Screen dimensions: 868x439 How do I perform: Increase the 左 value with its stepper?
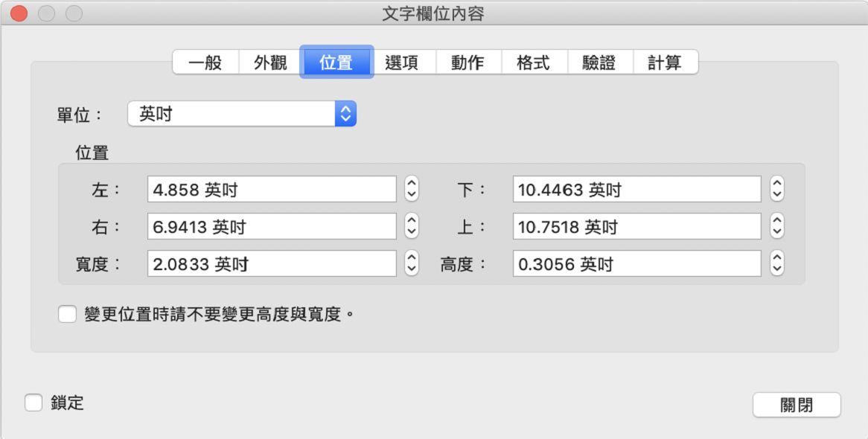click(x=412, y=185)
